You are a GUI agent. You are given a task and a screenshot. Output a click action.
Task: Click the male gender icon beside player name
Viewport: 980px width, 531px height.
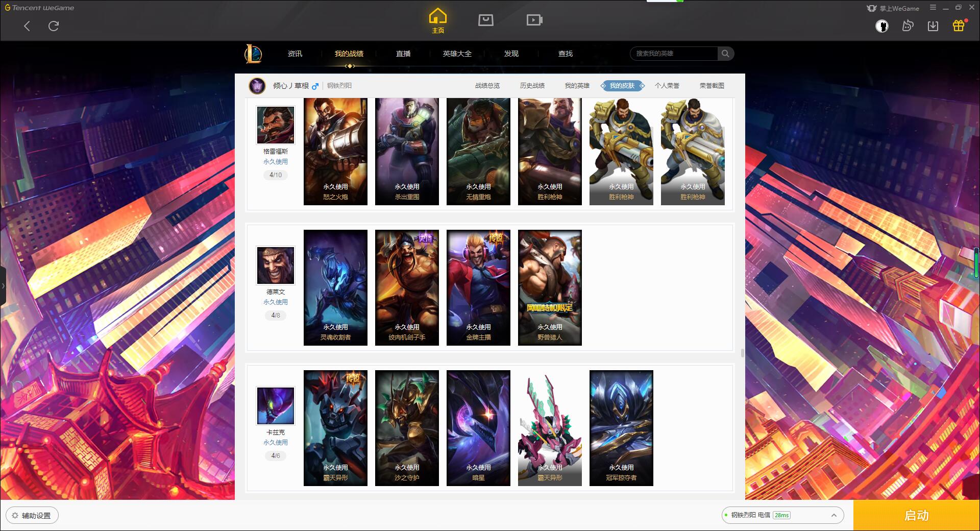tap(315, 86)
